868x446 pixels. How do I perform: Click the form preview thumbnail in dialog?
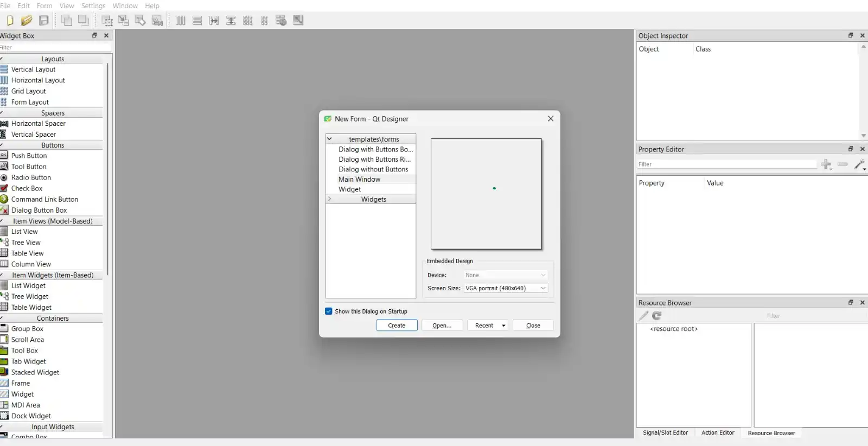point(486,194)
